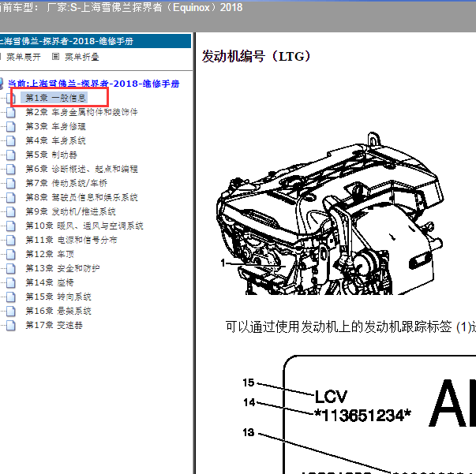Open 第6章 诊断概述、起点和编程

(x=81, y=169)
